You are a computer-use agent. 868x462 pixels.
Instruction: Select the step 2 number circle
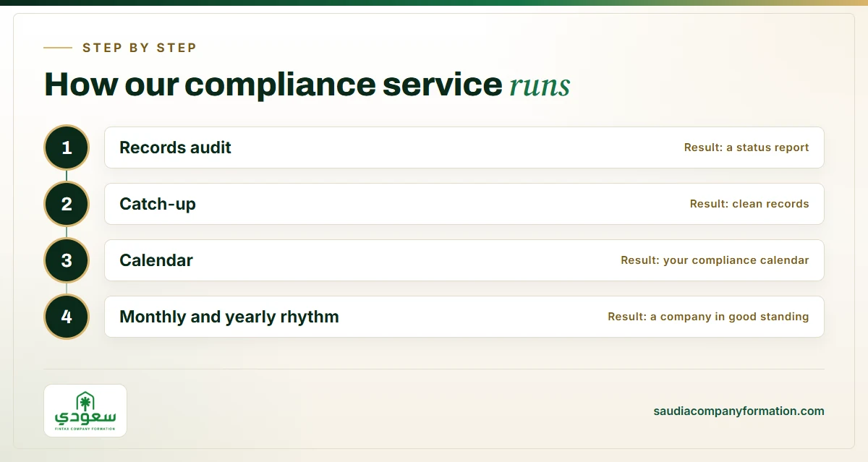pyautogui.click(x=67, y=204)
